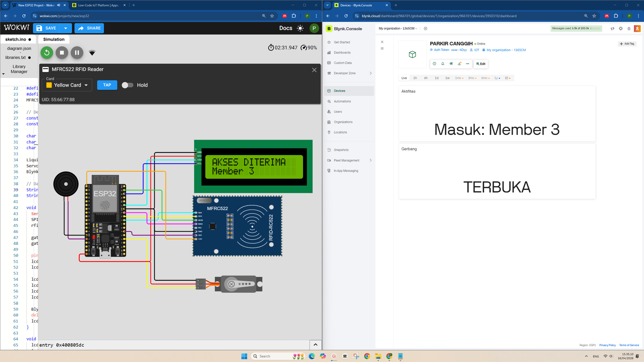This screenshot has width=644, height=362.
Task: Expand the My organization - 1365CM selector
Action: [x=398, y=29]
